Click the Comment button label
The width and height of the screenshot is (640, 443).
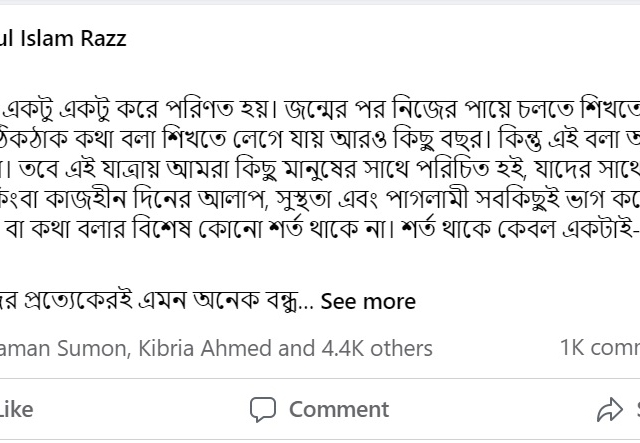click(x=338, y=409)
